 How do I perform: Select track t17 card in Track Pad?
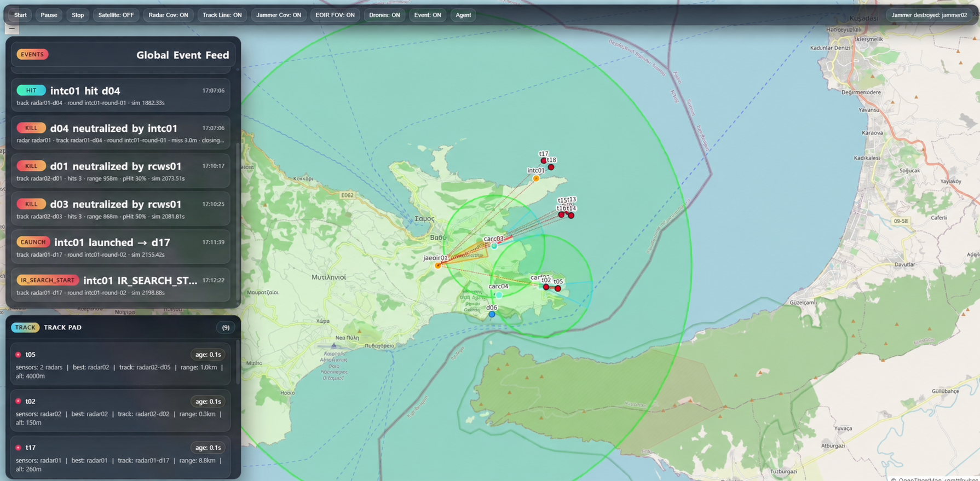(x=120, y=457)
